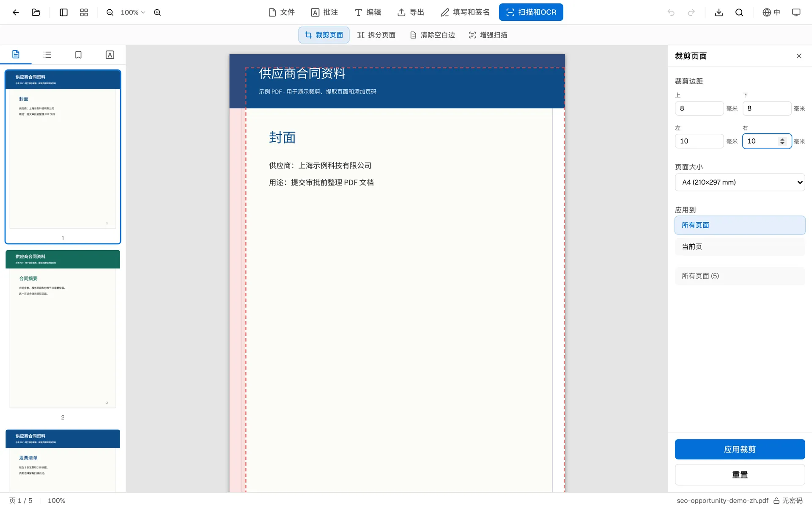The image size is (812, 508).
Task: Open the 100% zoom level dropdown
Action: point(133,12)
